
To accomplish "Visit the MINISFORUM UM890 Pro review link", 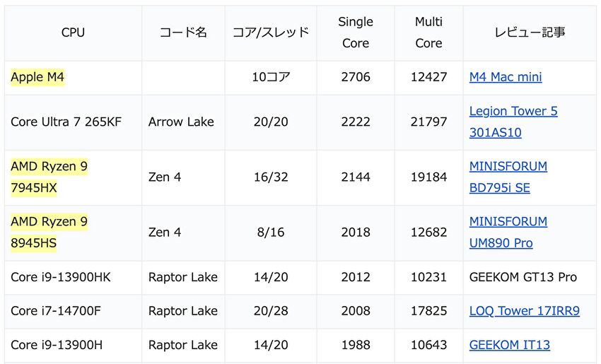I will coord(508,222).
